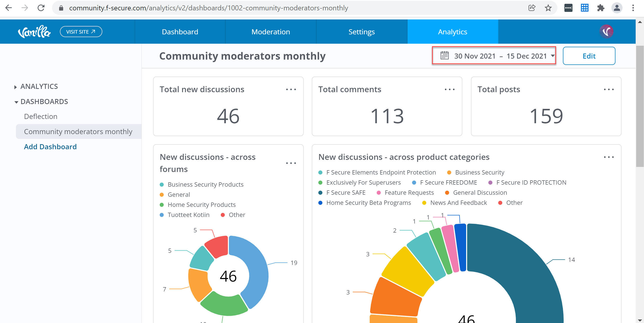
Task: Open the user profile avatar menu
Action: click(606, 32)
